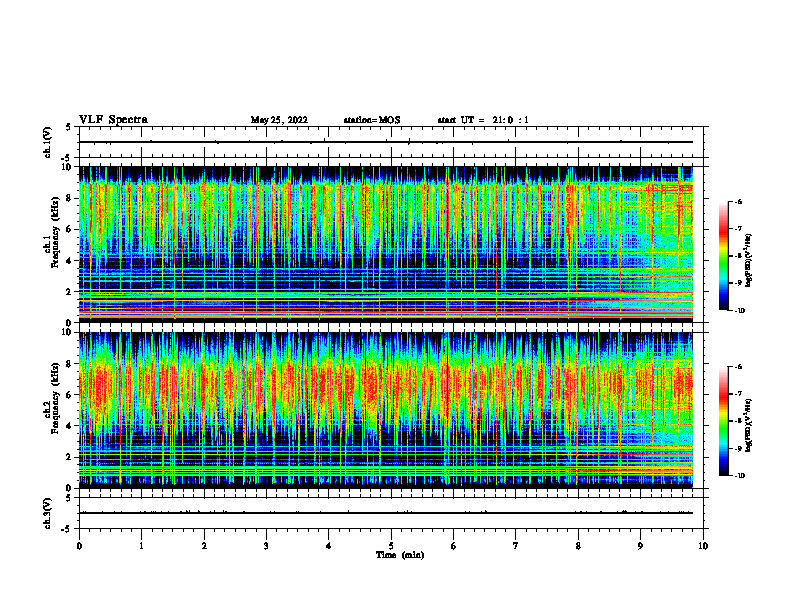
Task: Click the "station=MOS" label
Action: point(372,120)
